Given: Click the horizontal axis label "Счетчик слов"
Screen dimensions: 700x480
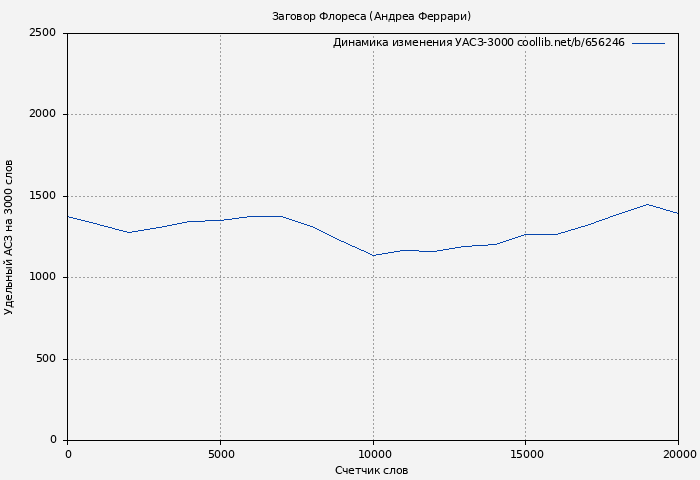Looking at the screenshot, I should click(371, 470).
